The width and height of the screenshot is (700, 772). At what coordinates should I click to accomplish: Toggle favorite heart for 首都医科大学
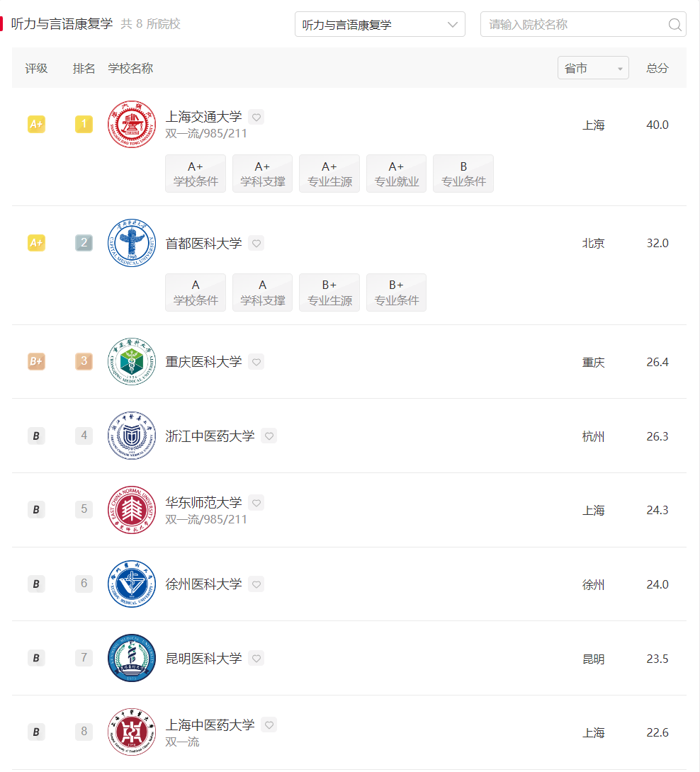pos(256,243)
